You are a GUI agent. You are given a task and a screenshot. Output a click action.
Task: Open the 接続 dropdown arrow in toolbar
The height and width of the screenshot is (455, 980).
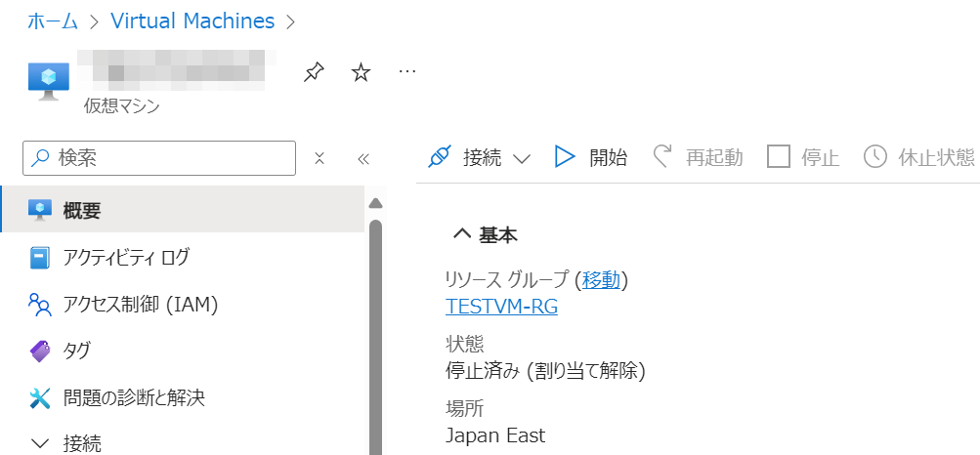click(x=521, y=159)
